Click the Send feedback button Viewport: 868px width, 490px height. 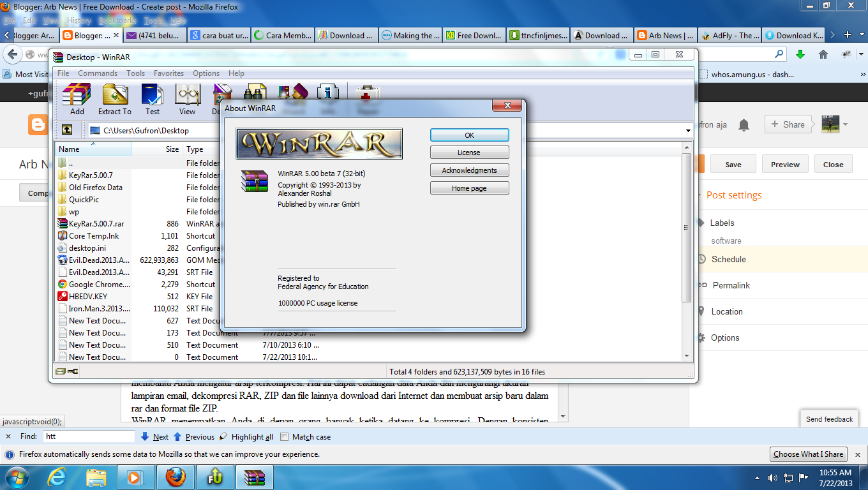829,419
